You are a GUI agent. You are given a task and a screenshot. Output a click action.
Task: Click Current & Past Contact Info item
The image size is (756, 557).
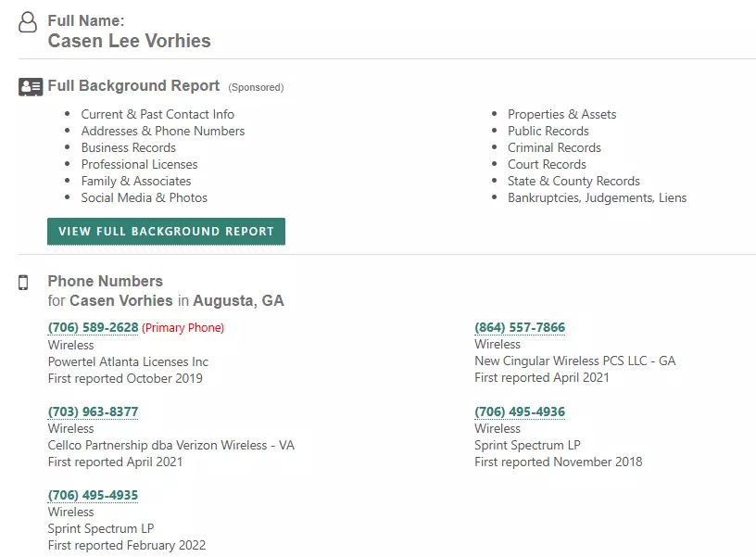[x=157, y=114]
